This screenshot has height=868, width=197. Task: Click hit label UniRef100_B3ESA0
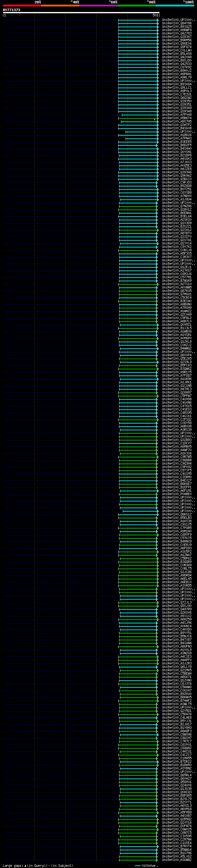177,301
